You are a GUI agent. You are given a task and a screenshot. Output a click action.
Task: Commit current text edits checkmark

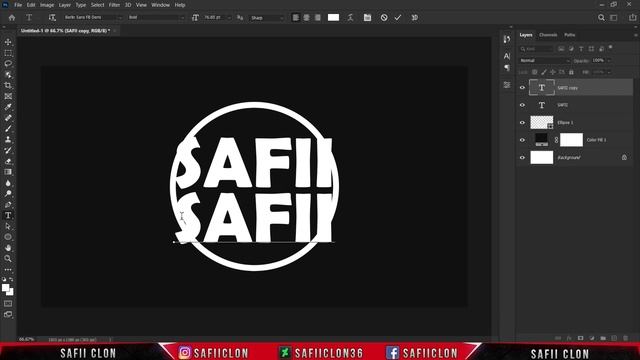(x=398, y=18)
